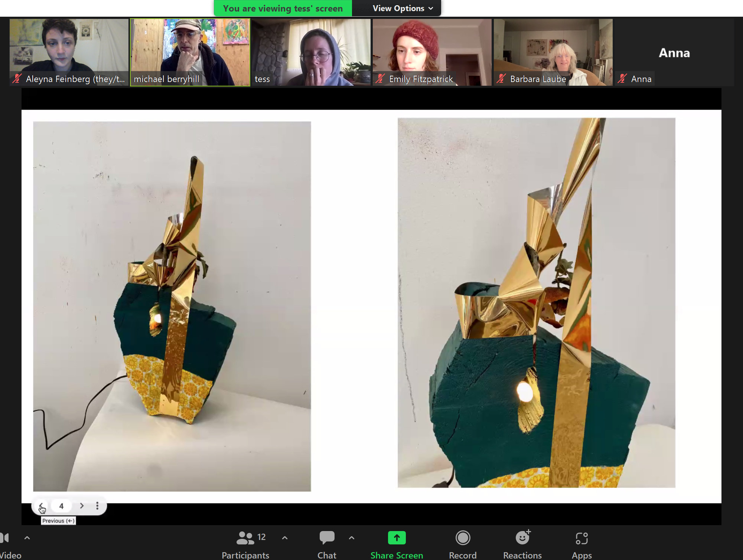Click Barbara Laube's muted mic indicator

(x=501, y=79)
